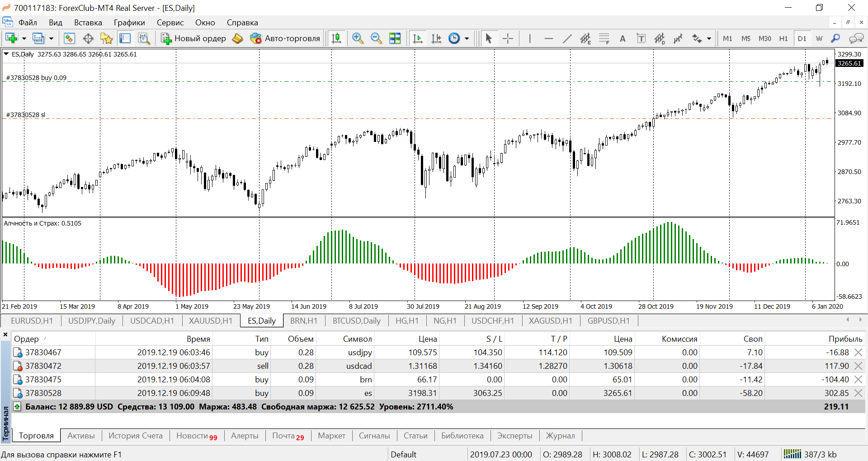Open the Графики menu

(129, 23)
